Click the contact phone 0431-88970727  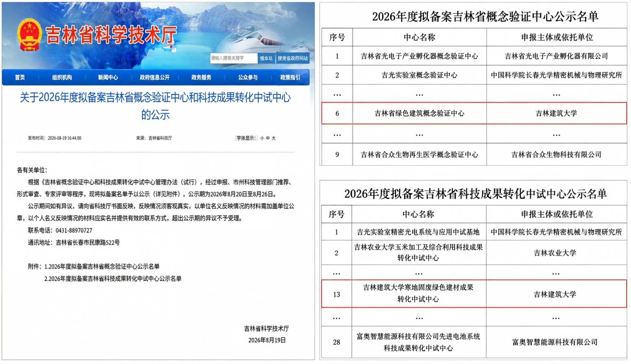[74, 230]
